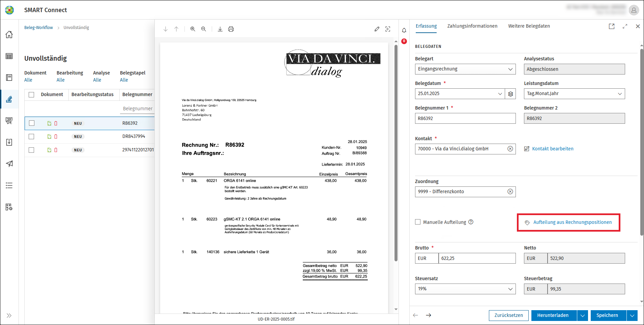Open the table grid icon in sidebar

click(x=9, y=56)
